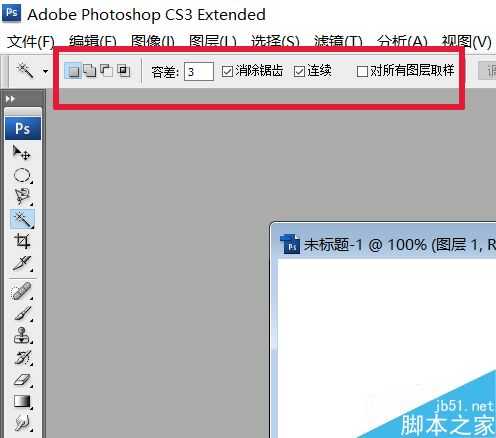
Task: Select the Crop tool
Action: pos(22,241)
